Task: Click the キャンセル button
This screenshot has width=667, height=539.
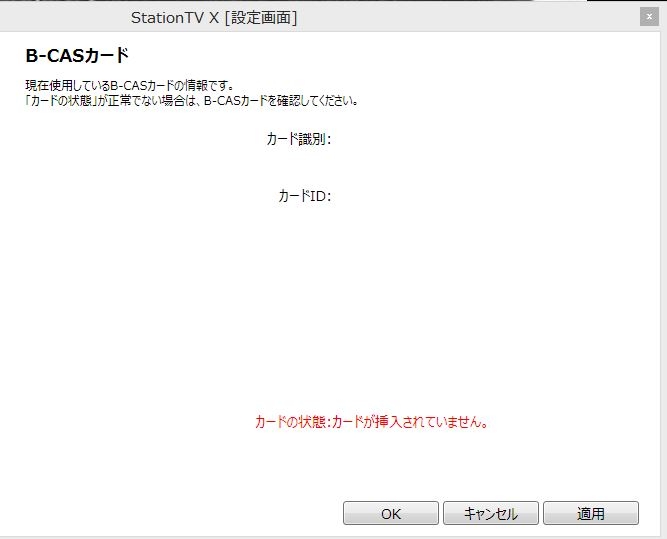Action: pyautogui.click(x=491, y=513)
